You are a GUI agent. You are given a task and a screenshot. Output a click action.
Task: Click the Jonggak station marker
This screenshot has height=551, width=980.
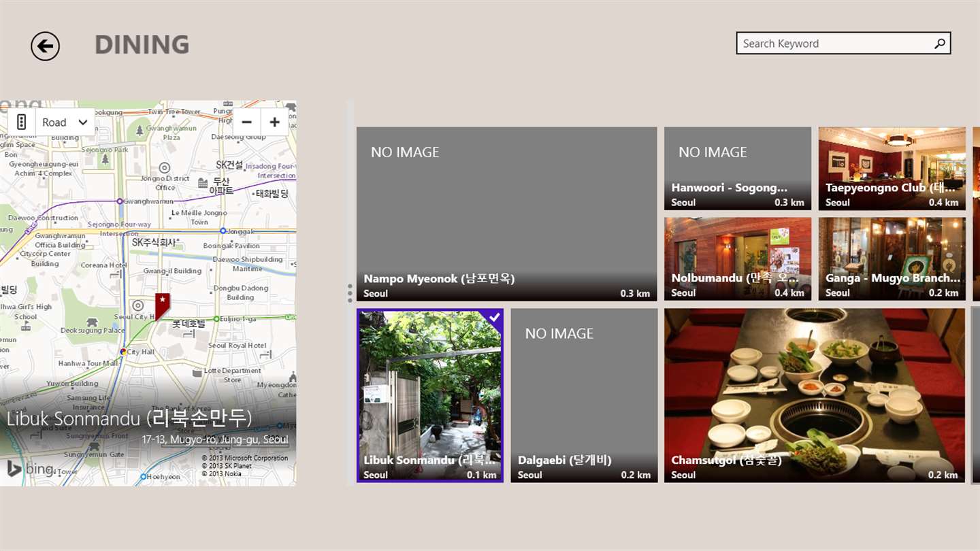pos(224,231)
